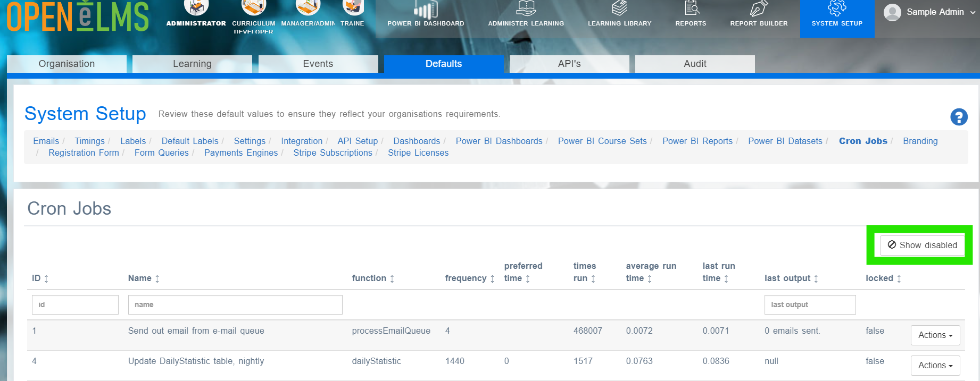Open Actions dropdown for Update DailyStatistic row
Screen dimensions: 980x381
935,366
